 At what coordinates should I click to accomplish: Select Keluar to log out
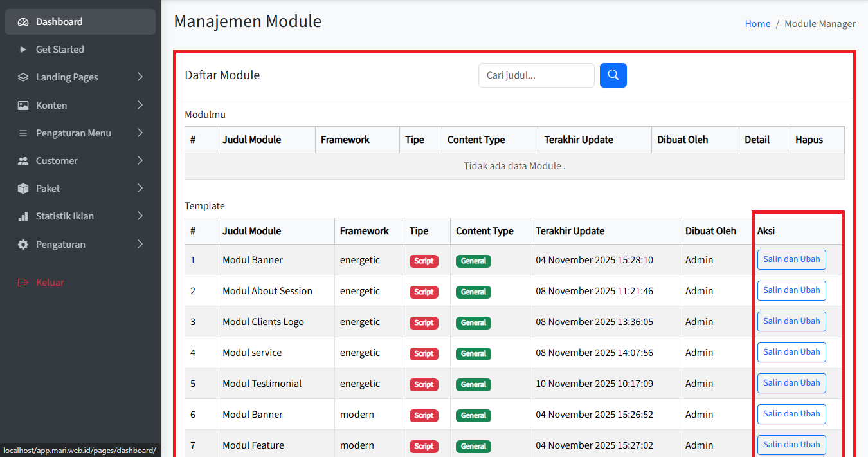[50, 283]
